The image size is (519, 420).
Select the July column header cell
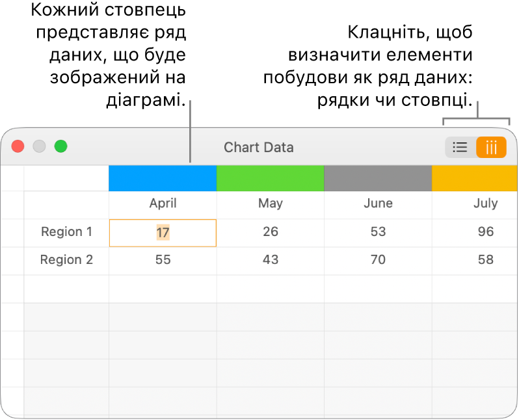tap(485, 203)
